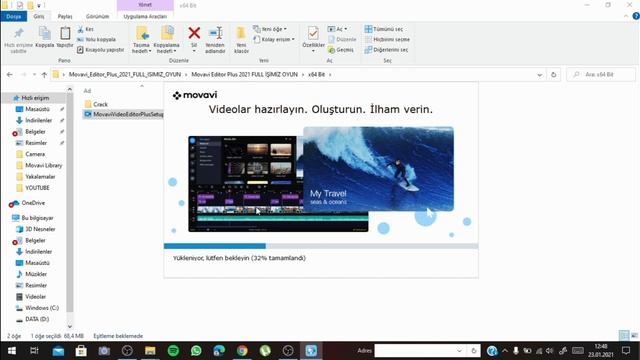The width and height of the screenshot is (640, 360).
Task: Create a new folder with Yeni klasör
Action: coord(241,40)
